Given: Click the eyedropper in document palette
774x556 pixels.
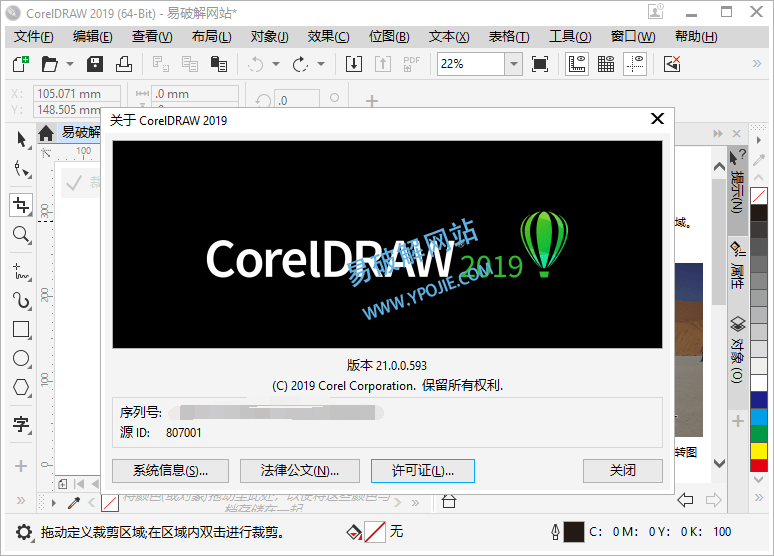Looking at the screenshot, I should coord(74,503).
